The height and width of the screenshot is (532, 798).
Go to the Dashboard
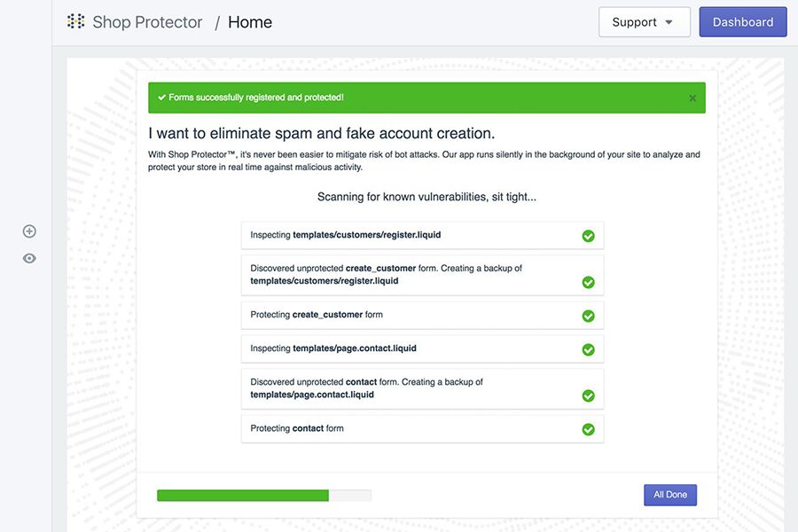click(742, 22)
